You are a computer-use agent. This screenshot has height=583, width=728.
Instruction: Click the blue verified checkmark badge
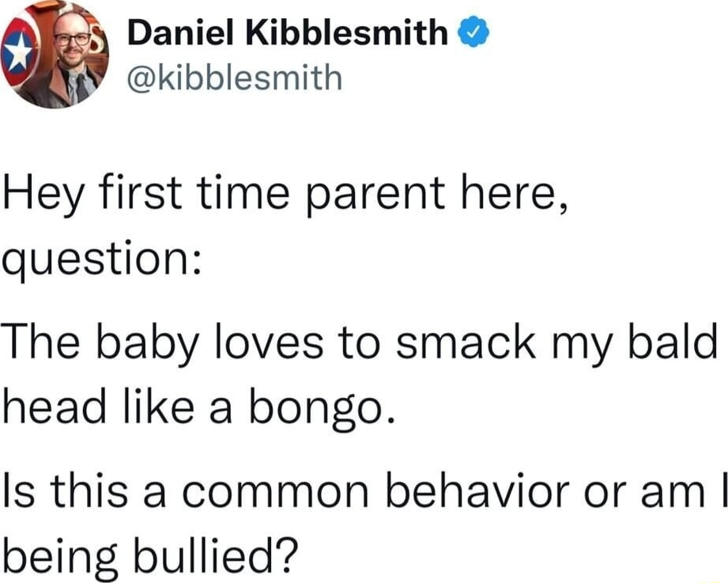(474, 32)
